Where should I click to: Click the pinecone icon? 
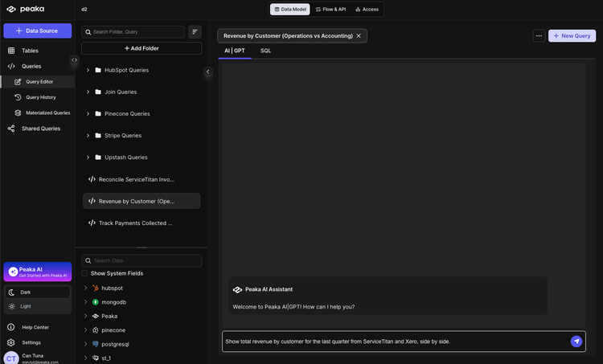click(x=96, y=330)
